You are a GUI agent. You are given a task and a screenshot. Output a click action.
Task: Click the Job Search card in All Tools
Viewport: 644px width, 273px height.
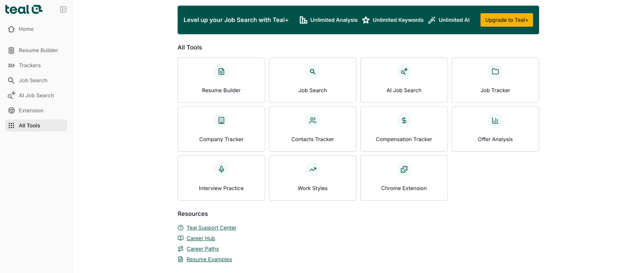pos(312,80)
